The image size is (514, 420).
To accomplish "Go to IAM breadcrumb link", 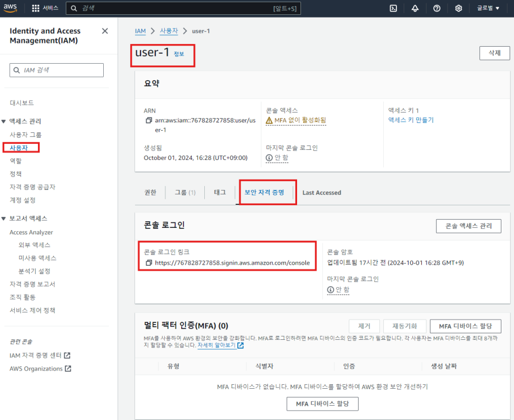I will click(140, 31).
